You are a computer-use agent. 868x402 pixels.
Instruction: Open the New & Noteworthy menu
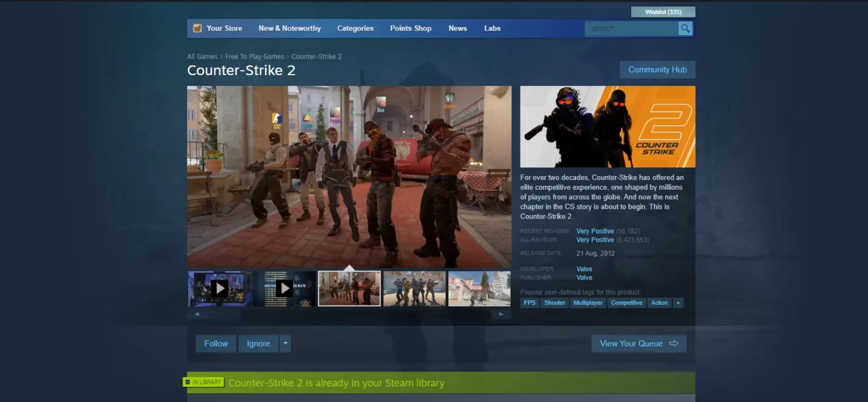pos(289,28)
